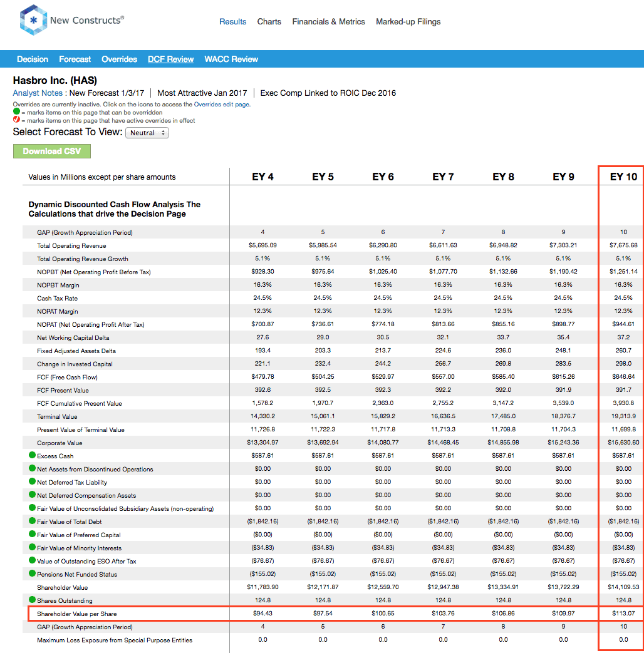The width and height of the screenshot is (644, 653).
Task: Click the $1,251.14 NOPBT value
Action: click(623, 271)
